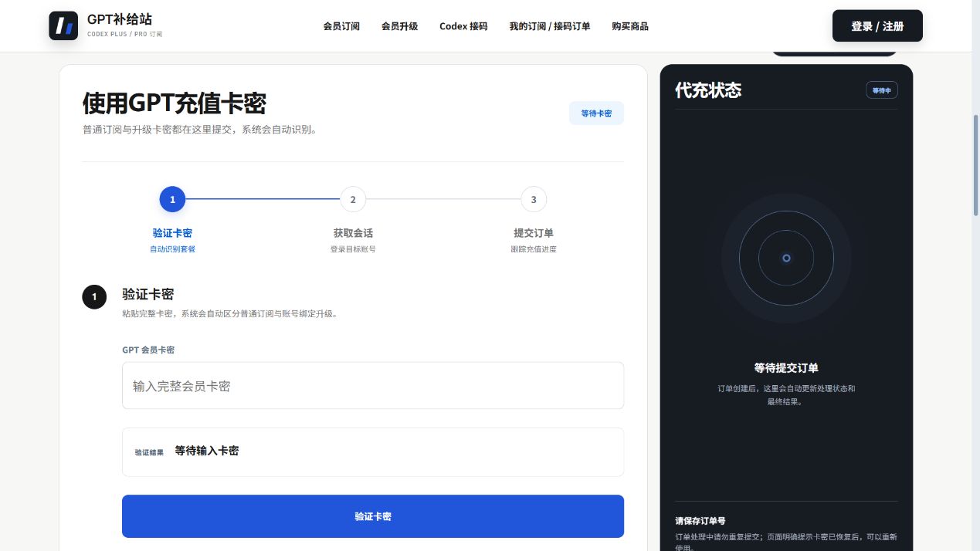Open the 会员升级 nav item
Screen dimensions: 980x551
(399, 26)
